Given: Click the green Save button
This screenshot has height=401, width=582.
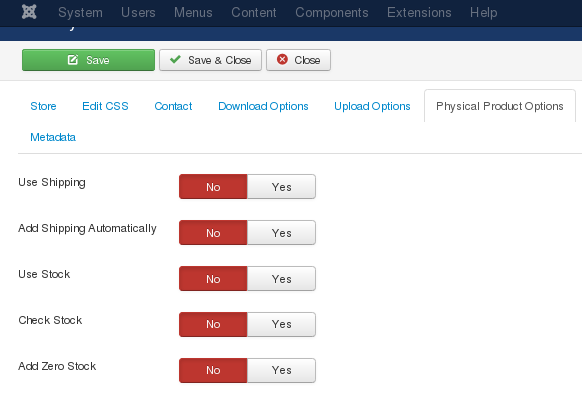Looking at the screenshot, I should click(88, 60).
